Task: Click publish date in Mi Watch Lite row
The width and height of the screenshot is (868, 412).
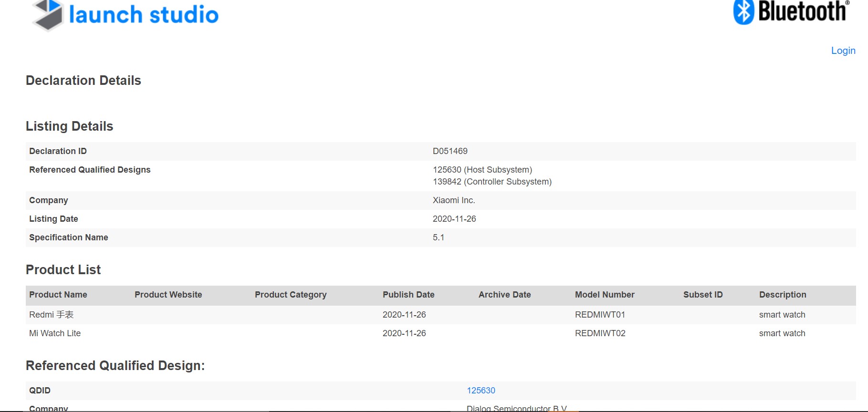Action: click(x=404, y=333)
